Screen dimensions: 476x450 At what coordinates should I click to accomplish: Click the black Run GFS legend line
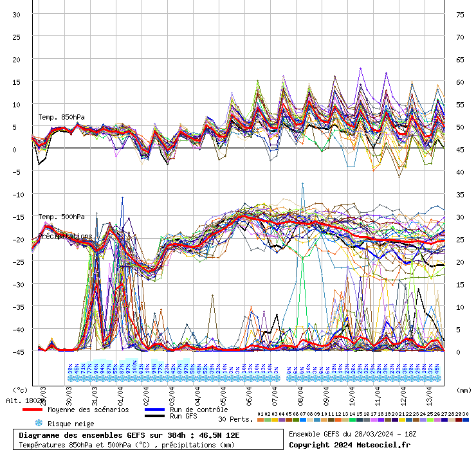pos(155,416)
